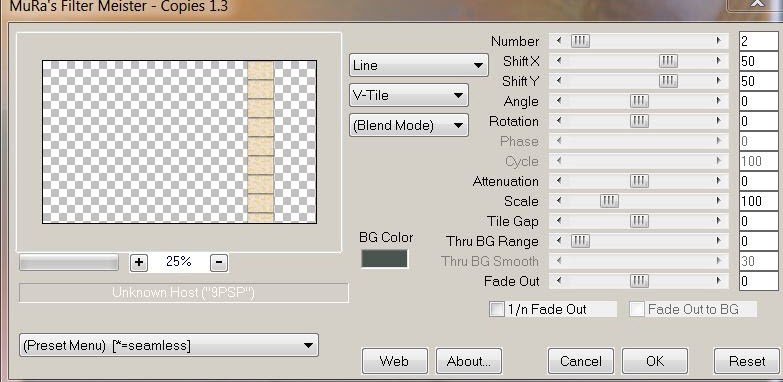Click the Number value field
Image resolution: width=783 pixels, height=382 pixels.
coord(759,41)
